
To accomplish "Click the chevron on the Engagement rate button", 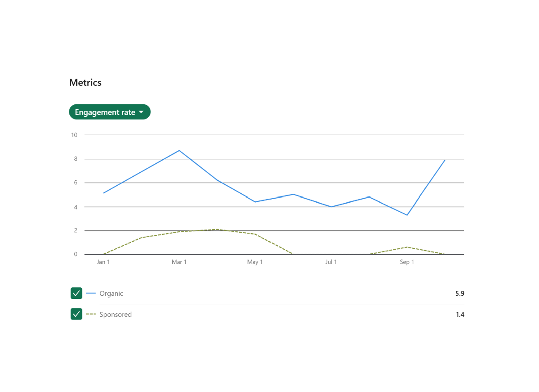I will (x=141, y=112).
